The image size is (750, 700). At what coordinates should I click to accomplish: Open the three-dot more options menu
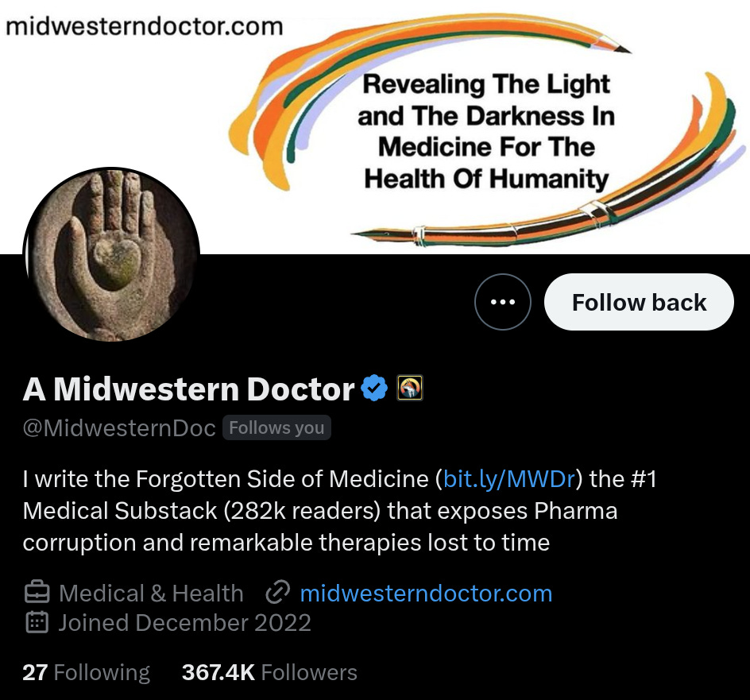[503, 302]
